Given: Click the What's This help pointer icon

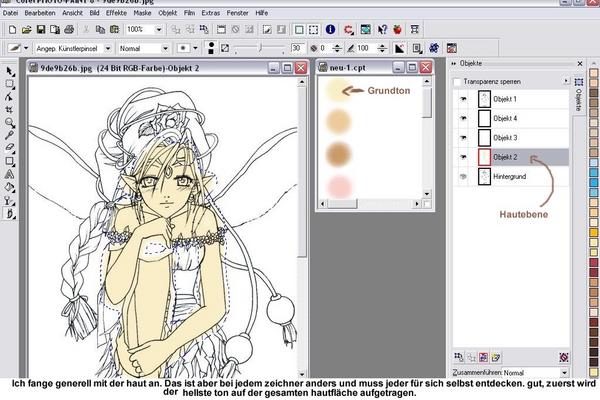Looking at the screenshot, I should tap(382, 29).
